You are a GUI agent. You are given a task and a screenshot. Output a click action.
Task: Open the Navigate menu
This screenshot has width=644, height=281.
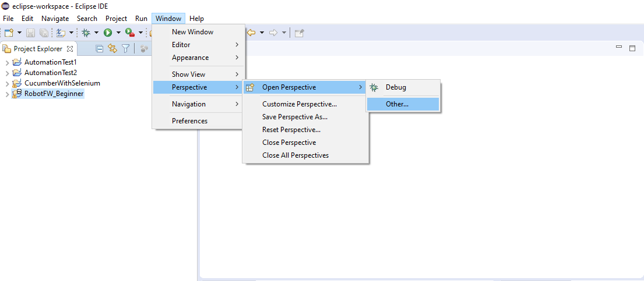[55, 19]
